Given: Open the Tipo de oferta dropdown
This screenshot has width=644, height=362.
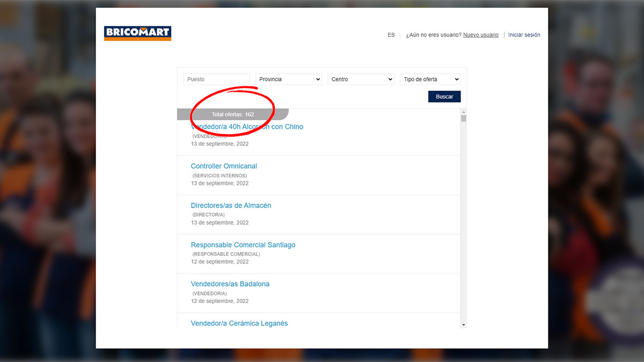Looking at the screenshot, I should (430, 79).
